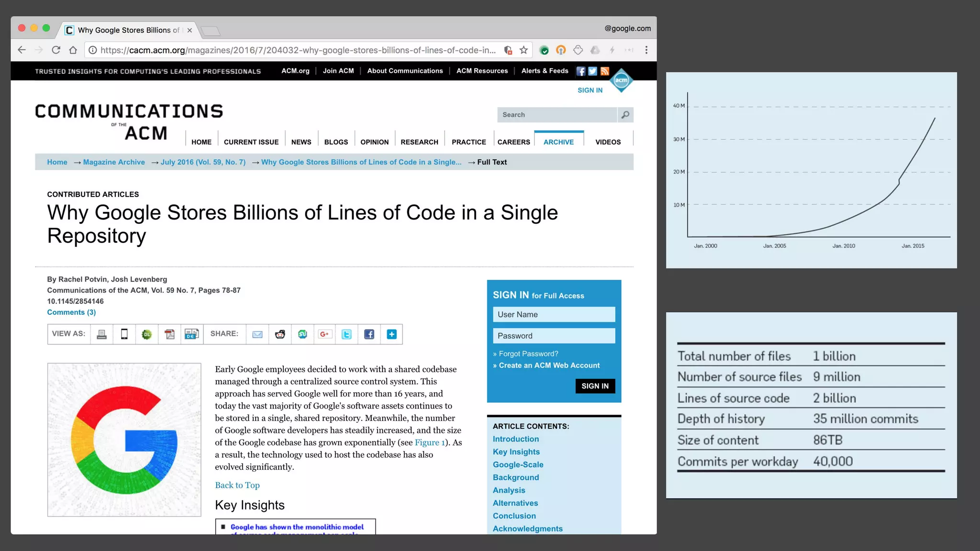
Task: Share on Twitter from share bar
Action: (346, 334)
